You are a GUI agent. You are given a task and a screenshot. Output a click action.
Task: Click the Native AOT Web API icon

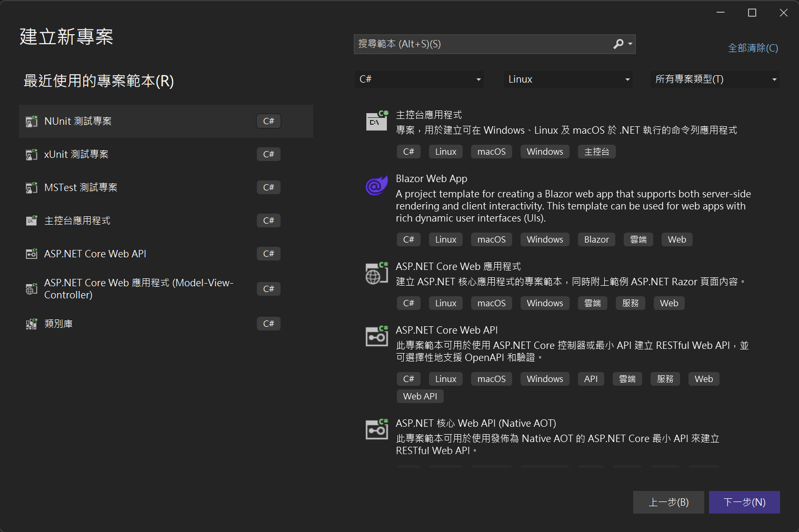tap(377, 429)
